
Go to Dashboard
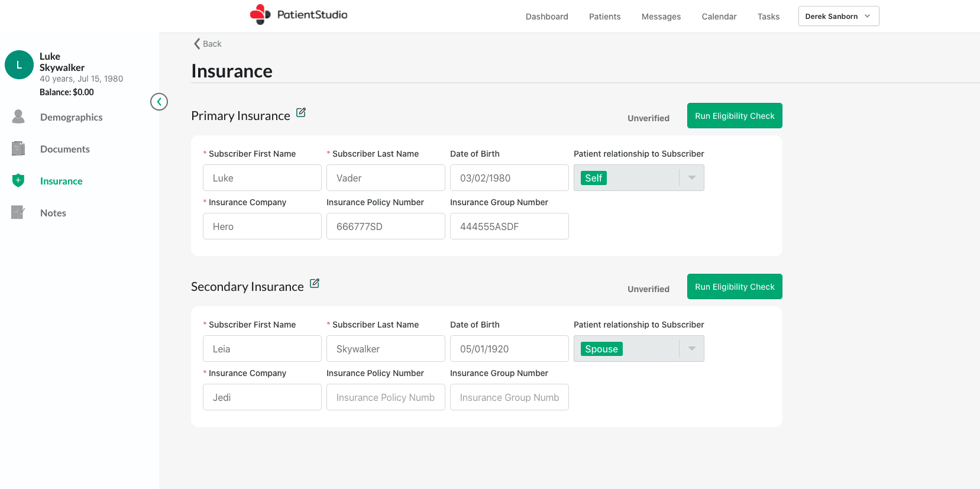tap(547, 17)
